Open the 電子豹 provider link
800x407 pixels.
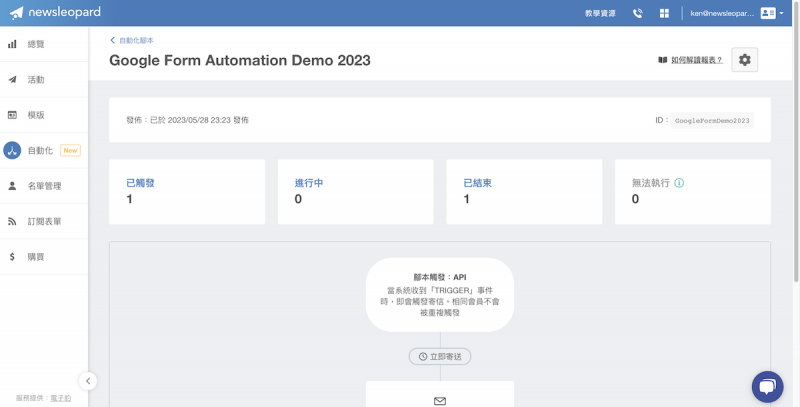point(61,398)
